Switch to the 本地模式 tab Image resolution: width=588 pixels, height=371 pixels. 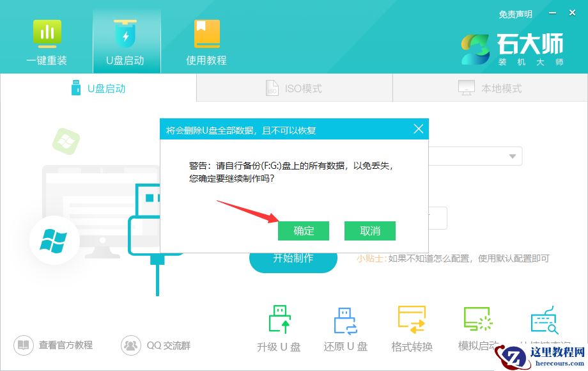[x=490, y=88]
